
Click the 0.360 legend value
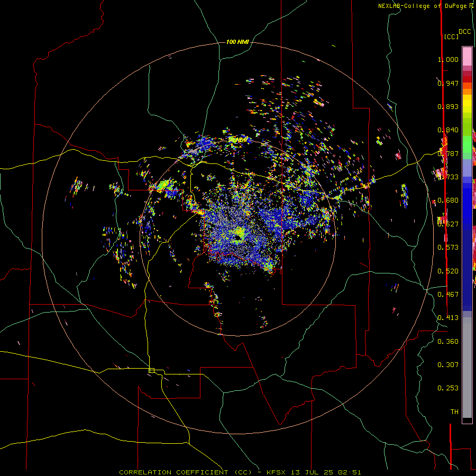pos(448,341)
